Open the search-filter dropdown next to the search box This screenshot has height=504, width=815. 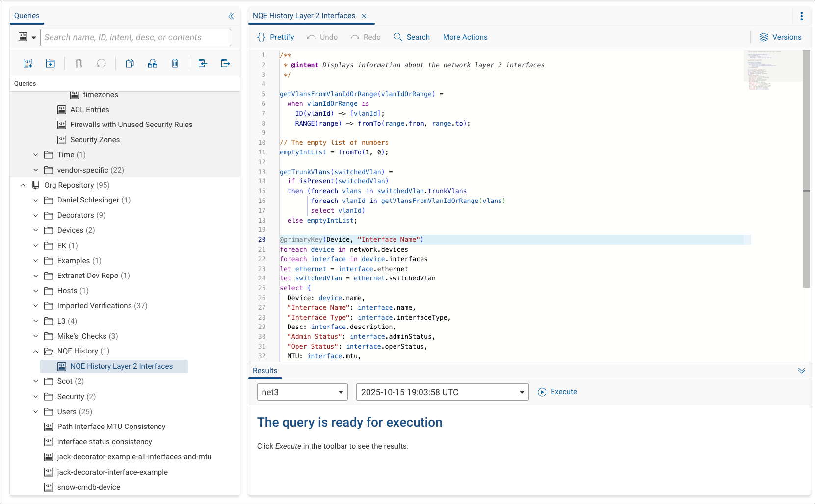click(x=33, y=37)
